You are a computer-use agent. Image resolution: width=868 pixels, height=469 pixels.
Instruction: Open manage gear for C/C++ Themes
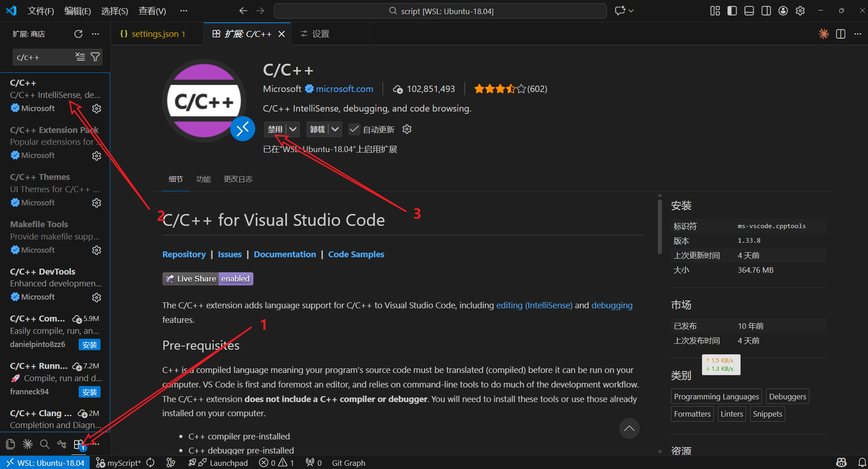click(96, 203)
